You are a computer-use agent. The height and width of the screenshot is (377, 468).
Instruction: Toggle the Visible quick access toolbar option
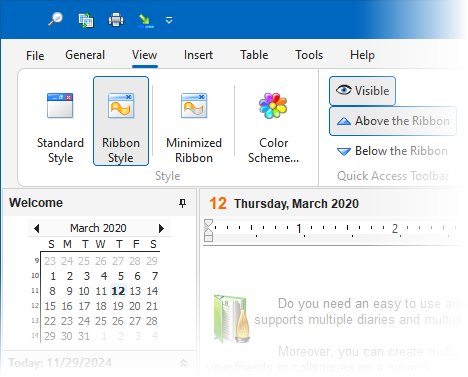click(x=362, y=91)
